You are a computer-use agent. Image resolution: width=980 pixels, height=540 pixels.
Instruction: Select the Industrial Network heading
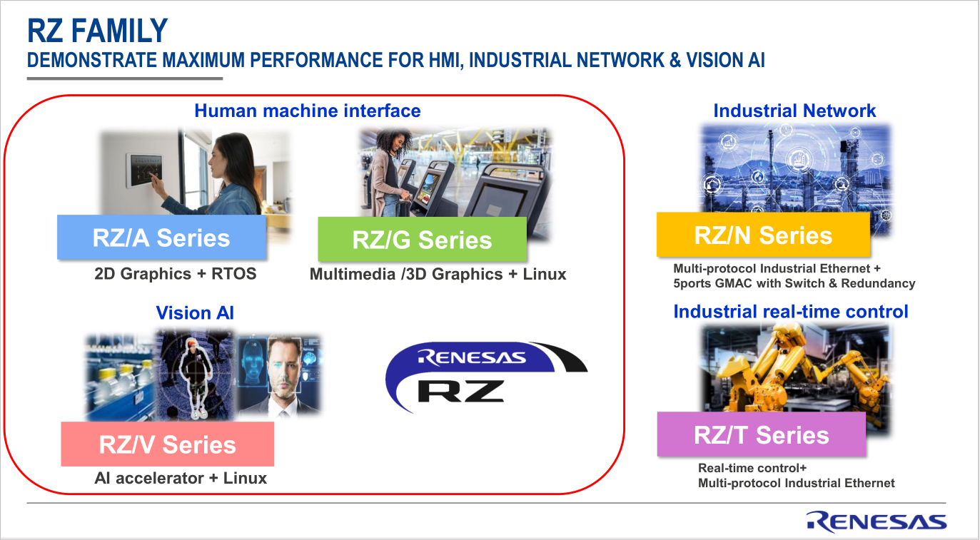point(794,111)
